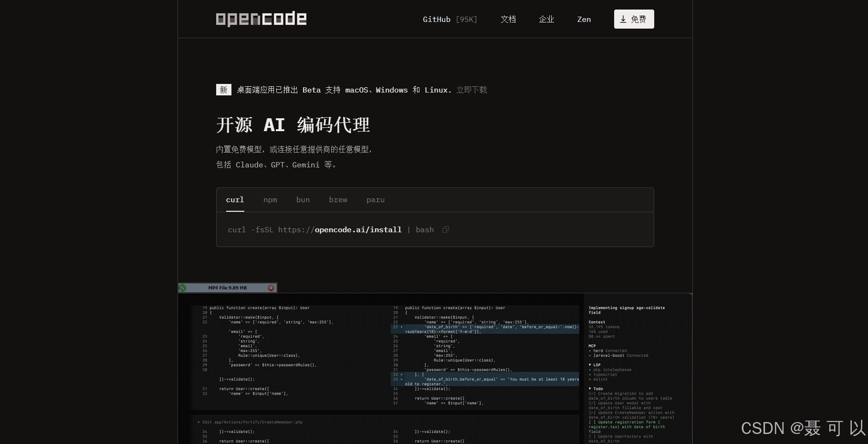Click the 立即下载 link
The height and width of the screenshot is (444, 868).
pyautogui.click(x=472, y=90)
